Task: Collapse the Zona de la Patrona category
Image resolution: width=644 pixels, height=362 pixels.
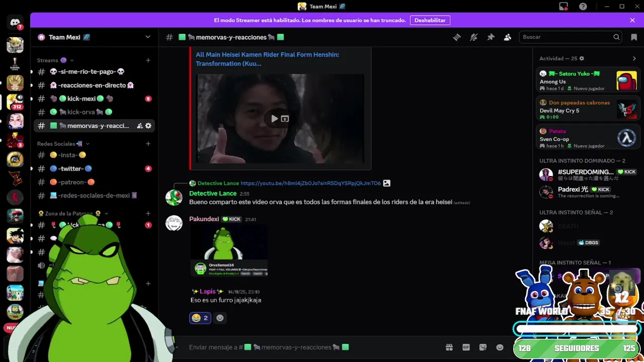Action: [x=73, y=214]
